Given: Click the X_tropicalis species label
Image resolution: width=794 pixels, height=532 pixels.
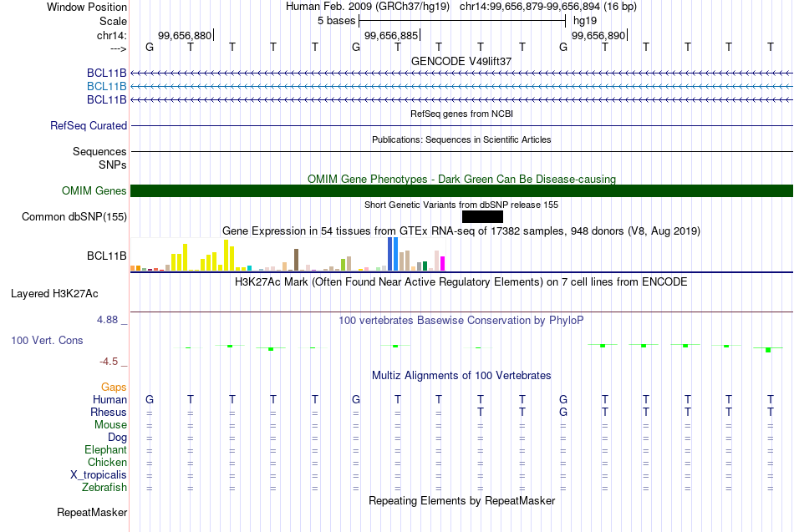Looking at the screenshot, I should tap(99, 475).
